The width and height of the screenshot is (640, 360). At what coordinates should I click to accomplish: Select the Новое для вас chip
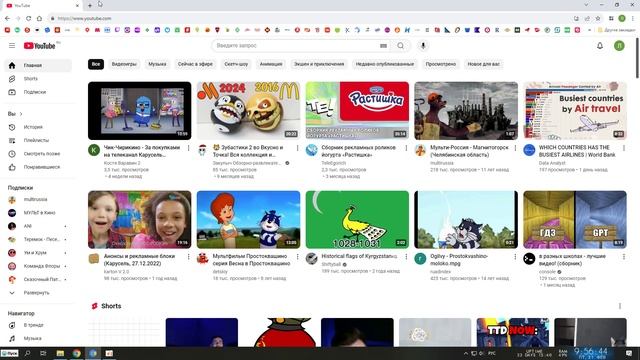(x=483, y=64)
